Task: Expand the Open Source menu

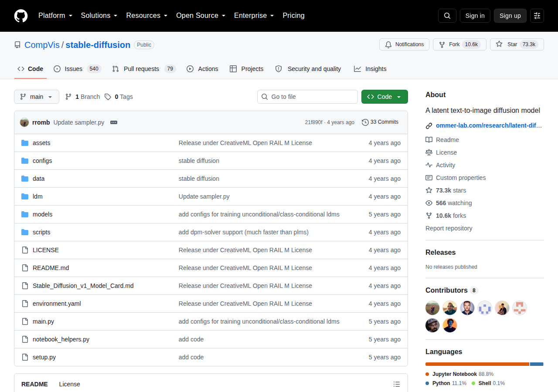Action: point(201,16)
